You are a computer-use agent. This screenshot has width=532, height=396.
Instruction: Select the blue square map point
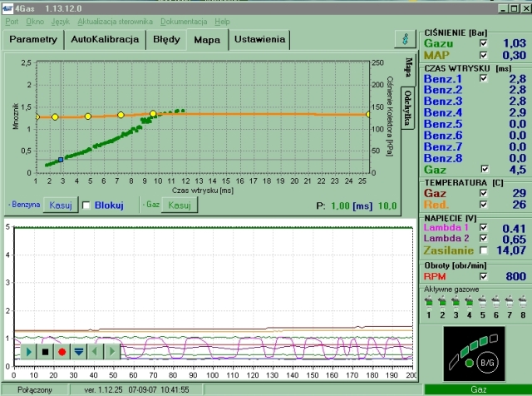click(x=61, y=160)
